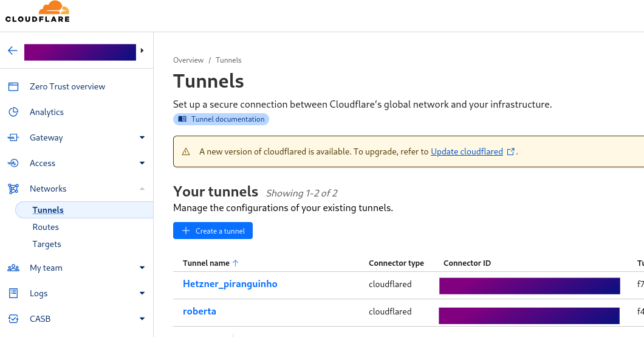Screen dimensions: 644x337
Task: Click Overview in the breadcrumb
Action: click(188, 60)
